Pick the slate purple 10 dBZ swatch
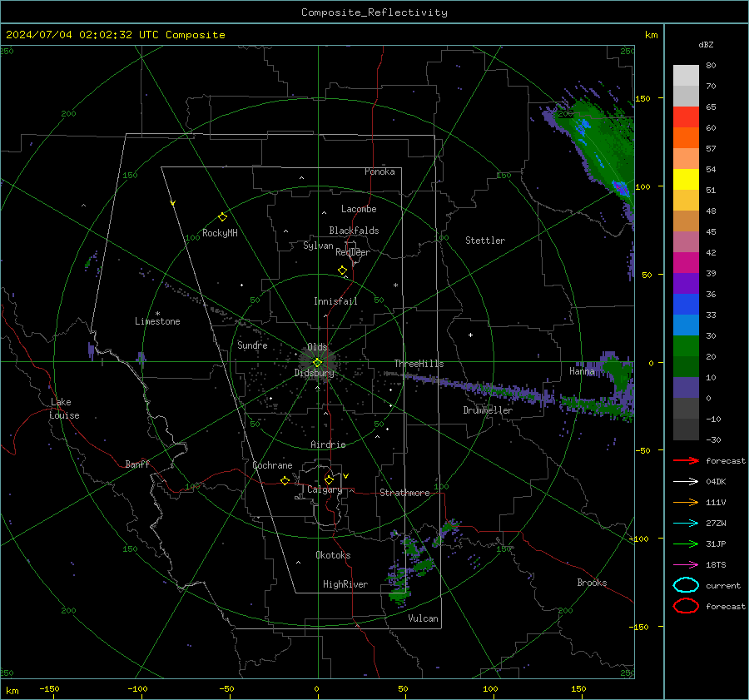This screenshot has height=700, width=749. pyautogui.click(x=686, y=388)
